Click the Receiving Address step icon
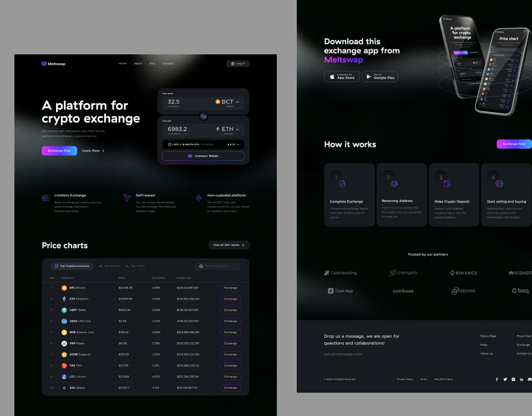Screen dimensions: 532x416 pos(394,184)
